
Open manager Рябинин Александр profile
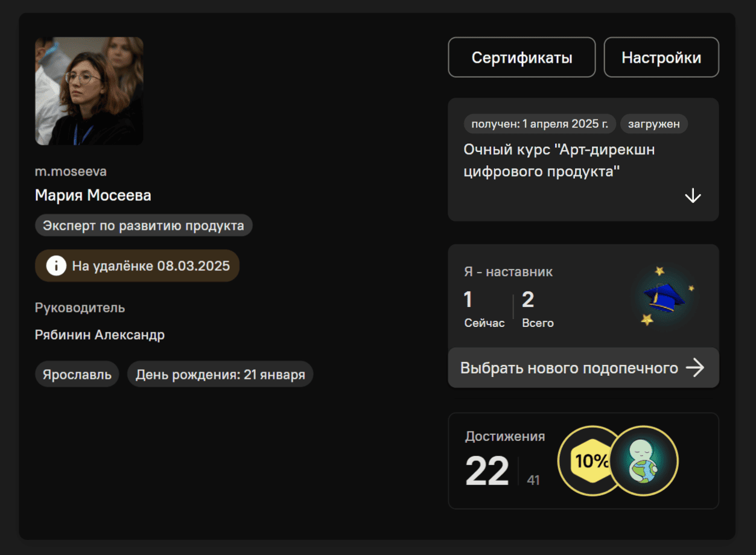click(100, 335)
